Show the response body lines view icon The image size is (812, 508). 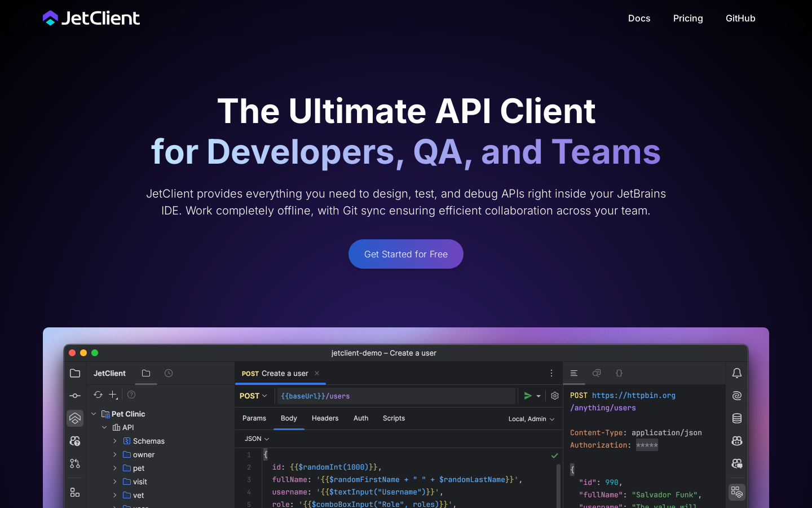click(x=574, y=373)
